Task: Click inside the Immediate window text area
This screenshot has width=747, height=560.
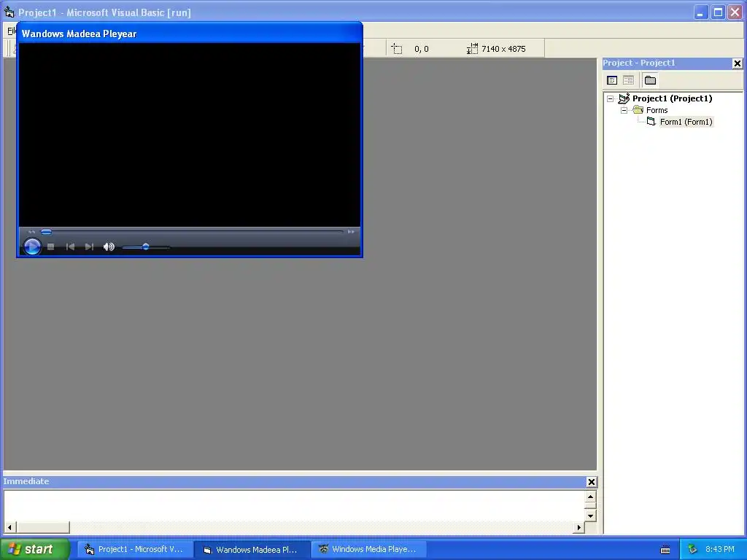Action: click(294, 506)
